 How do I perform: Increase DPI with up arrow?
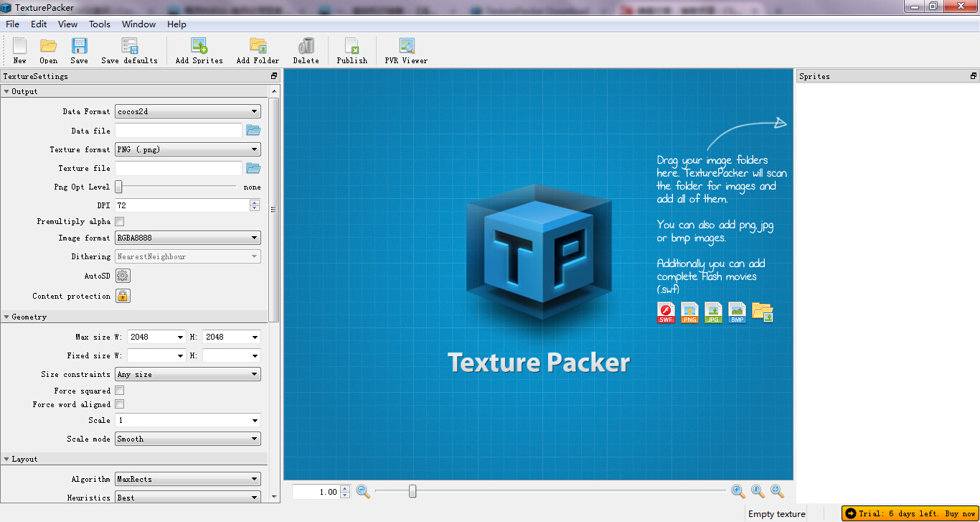pyautogui.click(x=255, y=202)
